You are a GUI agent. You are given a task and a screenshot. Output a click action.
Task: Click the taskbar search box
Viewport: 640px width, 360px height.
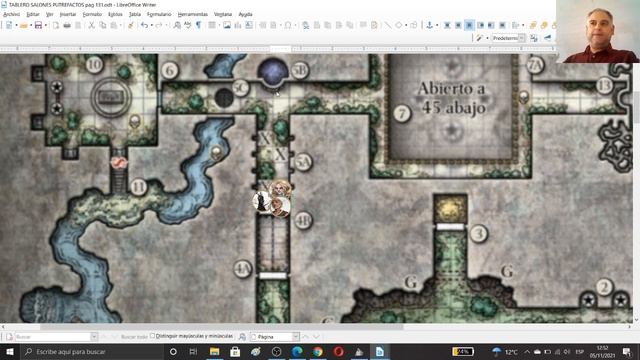tap(92, 351)
